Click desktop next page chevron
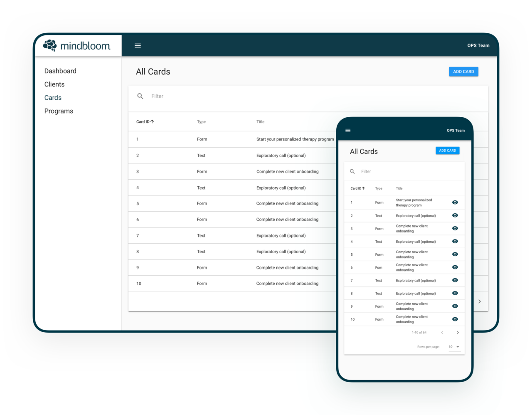This screenshot has width=532, height=415. coord(479,301)
